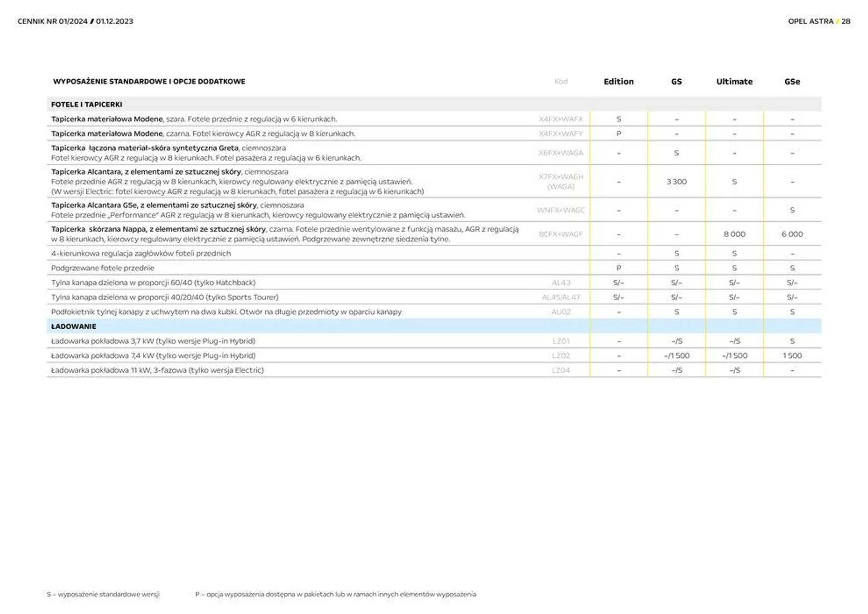Click 'Podłokietnik tylnej kanapy' row text
This screenshot has width=868, height=614.
[x=226, y=312]
